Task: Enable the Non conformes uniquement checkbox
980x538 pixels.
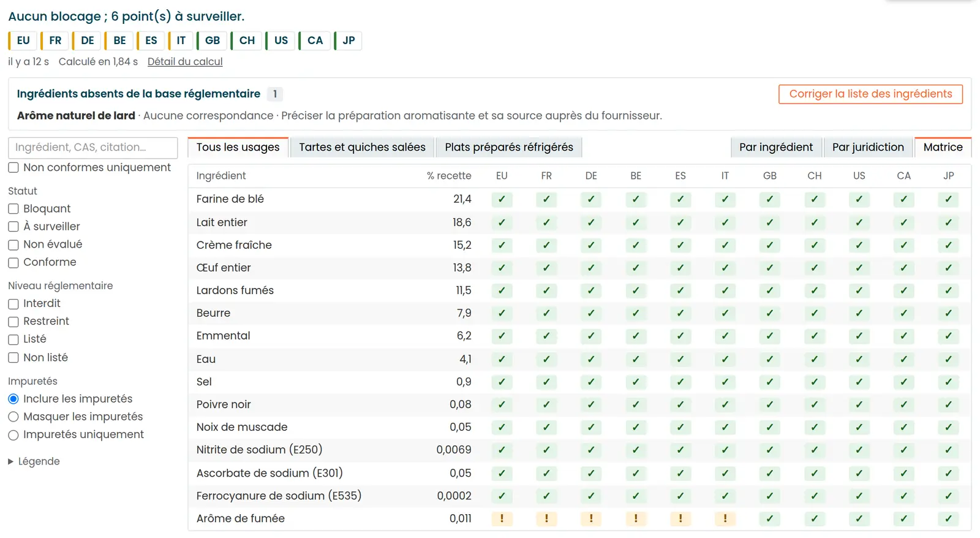Action: (x=13, y=168)
